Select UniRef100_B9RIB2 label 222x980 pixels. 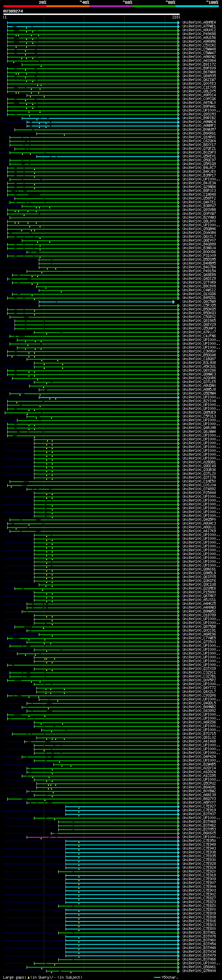(199, 118)
